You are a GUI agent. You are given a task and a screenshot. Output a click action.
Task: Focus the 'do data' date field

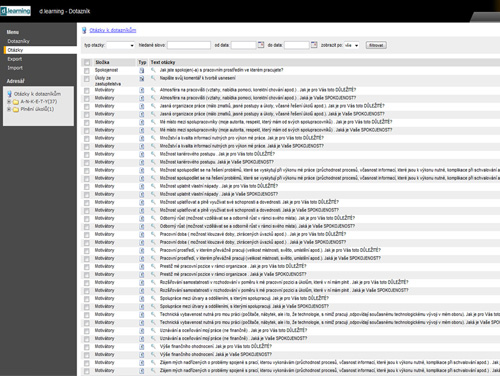(297, 45)
